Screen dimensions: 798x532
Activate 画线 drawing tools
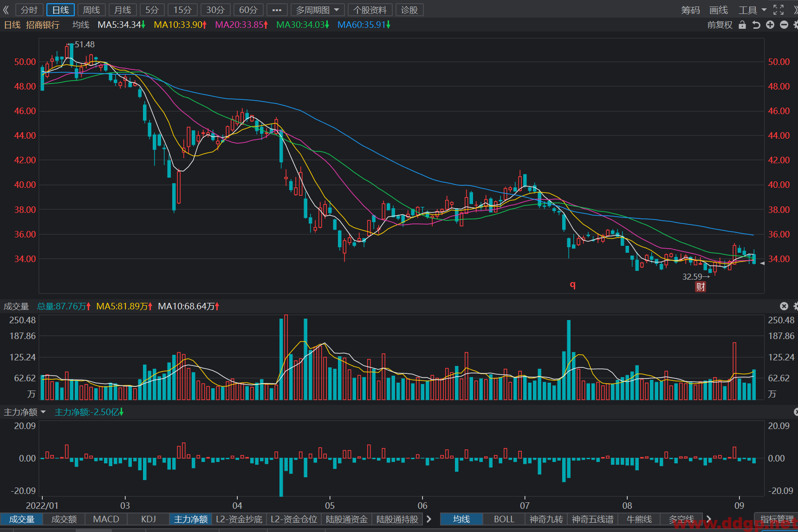[x=719, y=10]
